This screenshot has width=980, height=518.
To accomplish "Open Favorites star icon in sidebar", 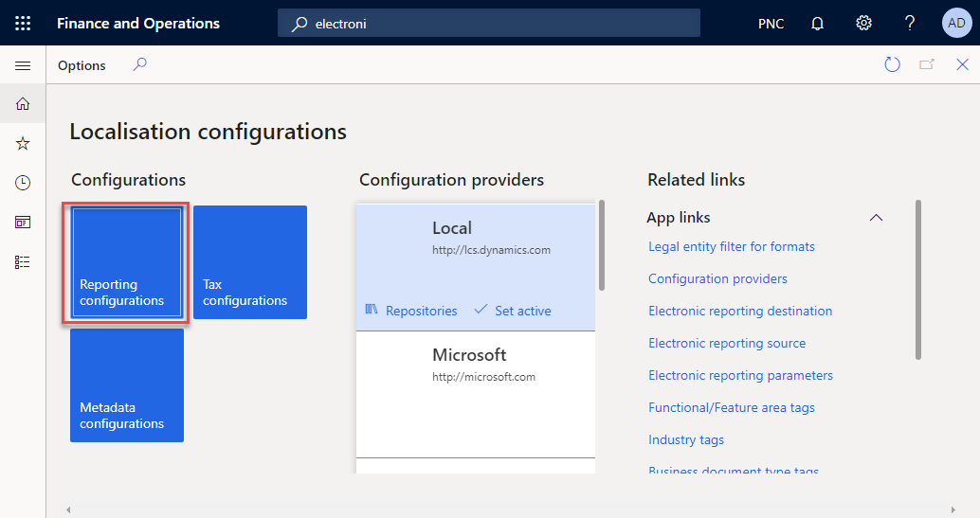I will [23, 144].
